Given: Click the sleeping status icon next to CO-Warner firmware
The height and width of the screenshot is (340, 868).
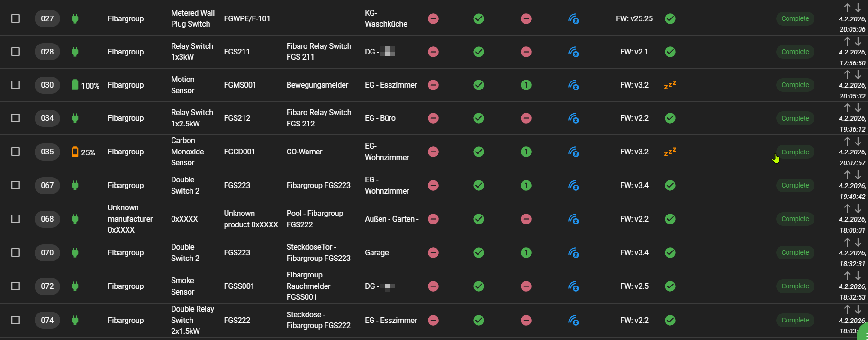Looking at the screenshot, I should [670, 152].
